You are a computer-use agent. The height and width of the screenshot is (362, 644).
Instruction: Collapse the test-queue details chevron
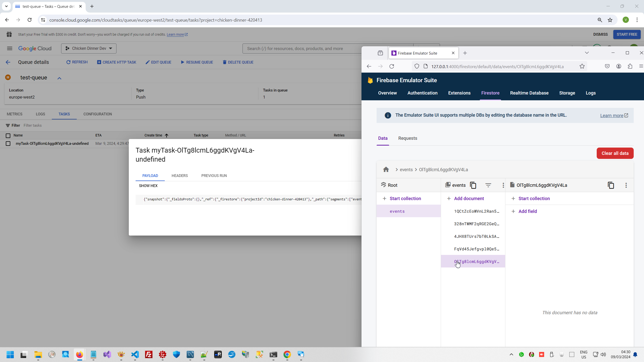coord(59,78)
